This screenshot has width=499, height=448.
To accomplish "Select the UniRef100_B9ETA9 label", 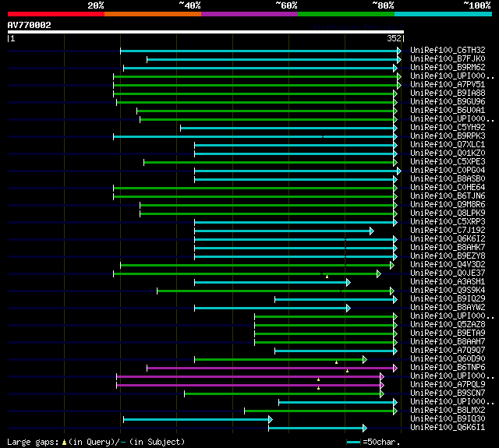I will click(x=448, y=333).
